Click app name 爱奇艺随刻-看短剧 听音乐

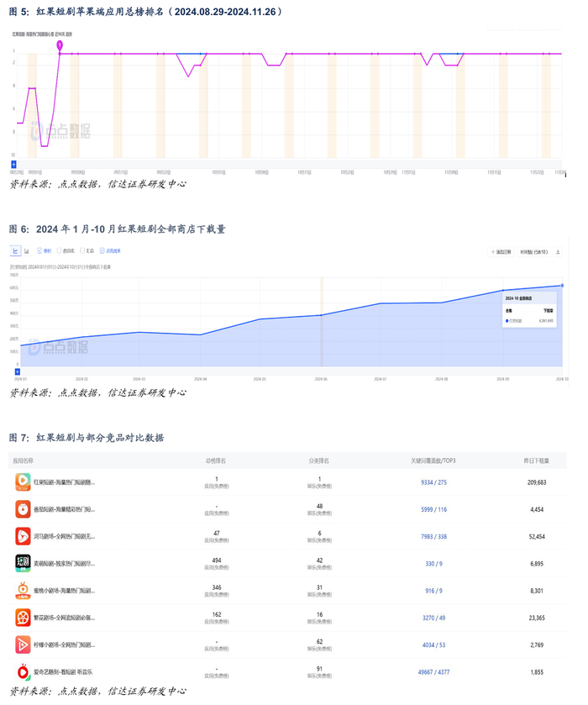click(x=63, y=672)
